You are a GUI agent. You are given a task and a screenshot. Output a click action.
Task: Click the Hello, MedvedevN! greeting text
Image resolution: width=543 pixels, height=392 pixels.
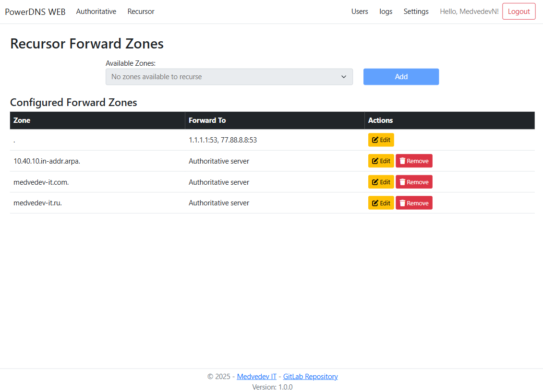469,12
